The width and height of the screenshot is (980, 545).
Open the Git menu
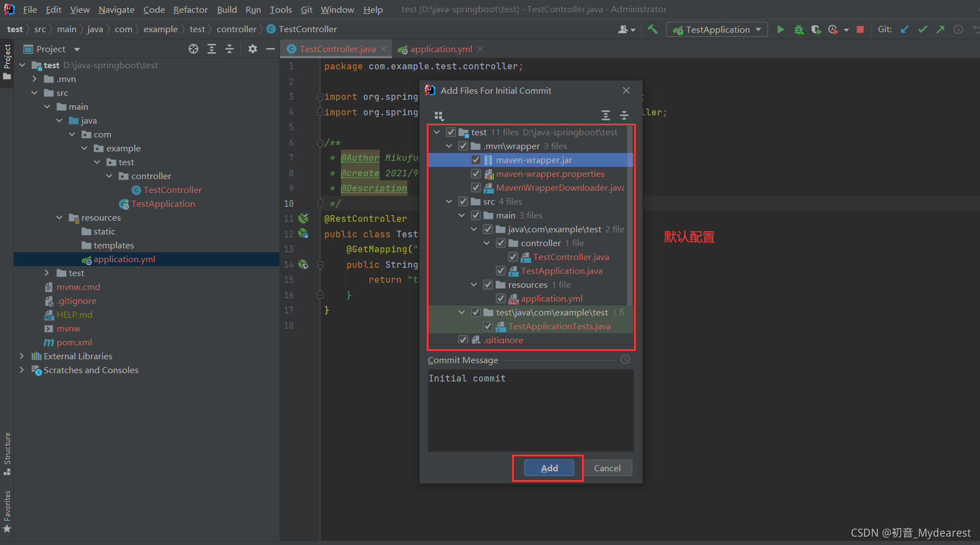(x=307, y=9)
